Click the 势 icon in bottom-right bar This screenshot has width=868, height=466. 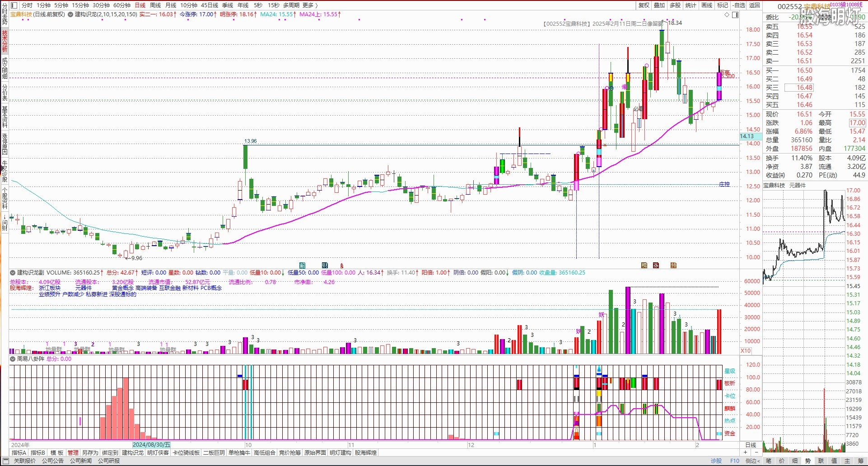[x=808, y=461]
